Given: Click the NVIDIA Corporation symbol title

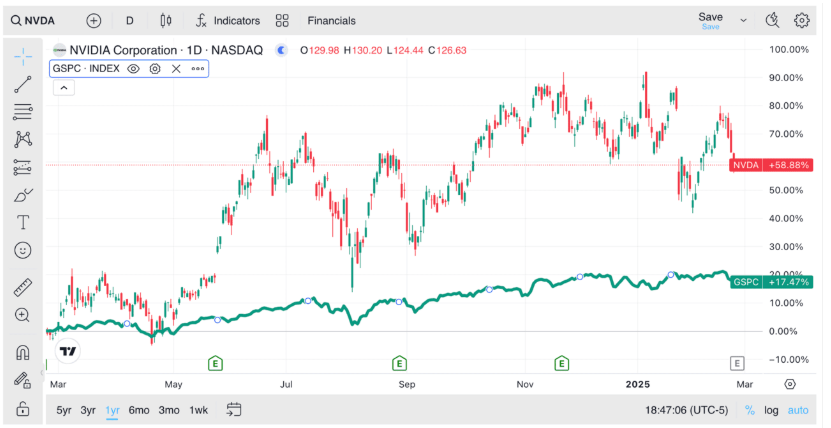Looking at the screenshot, I should 166,50.
